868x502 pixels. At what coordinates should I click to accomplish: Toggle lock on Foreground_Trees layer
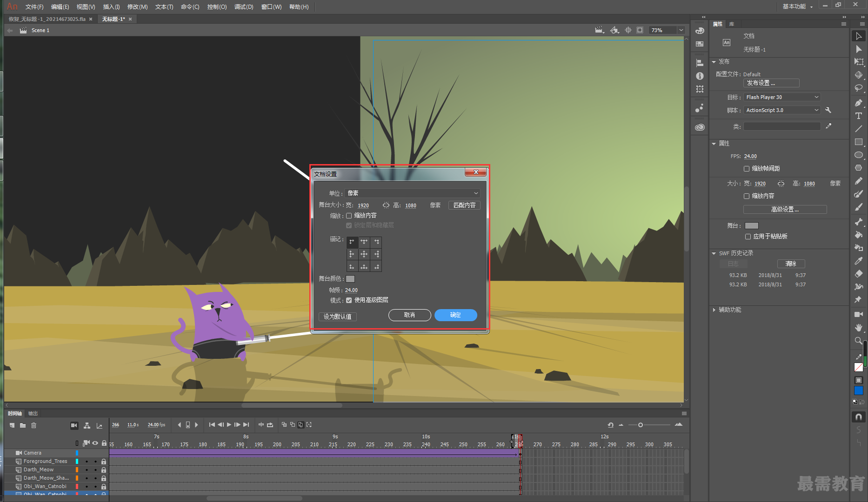click(x=104, y=462)
